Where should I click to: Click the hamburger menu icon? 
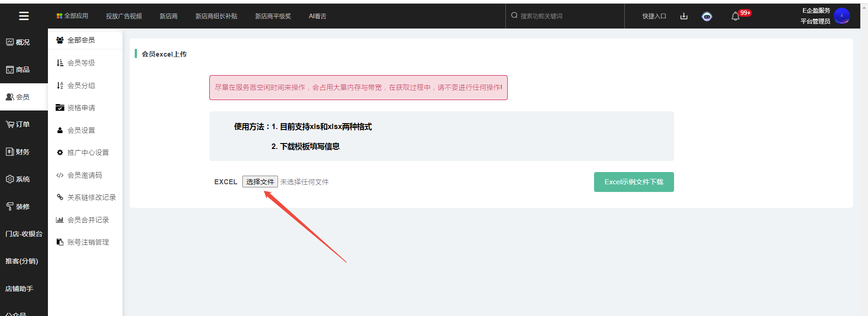pos(24,16)
